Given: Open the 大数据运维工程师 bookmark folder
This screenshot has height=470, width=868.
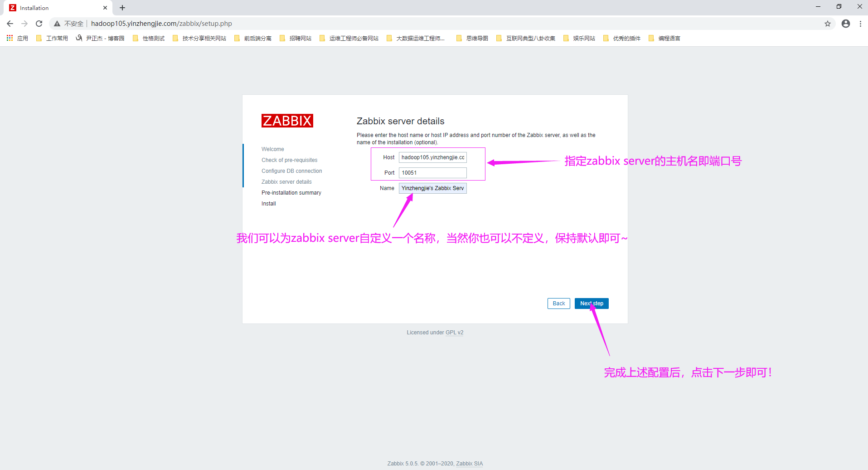Looking at the screenshot, I should coord(416,38).
